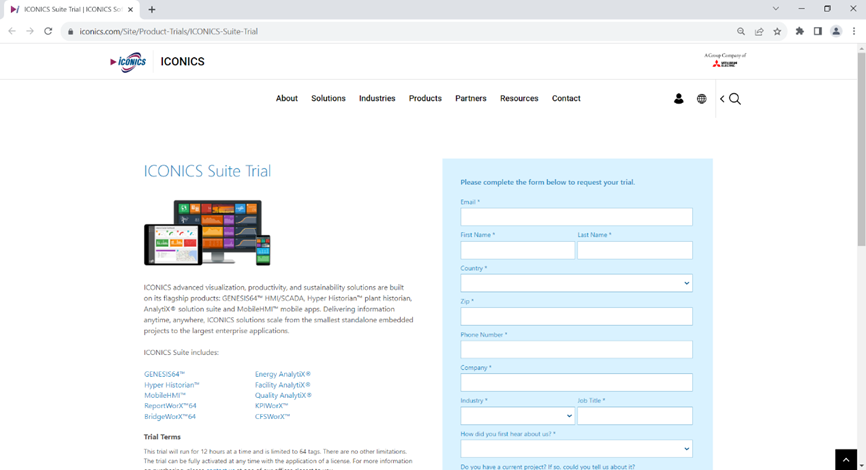866x470 pixels.
Task: Open the globe language selector icon
Action: [701, 99]
